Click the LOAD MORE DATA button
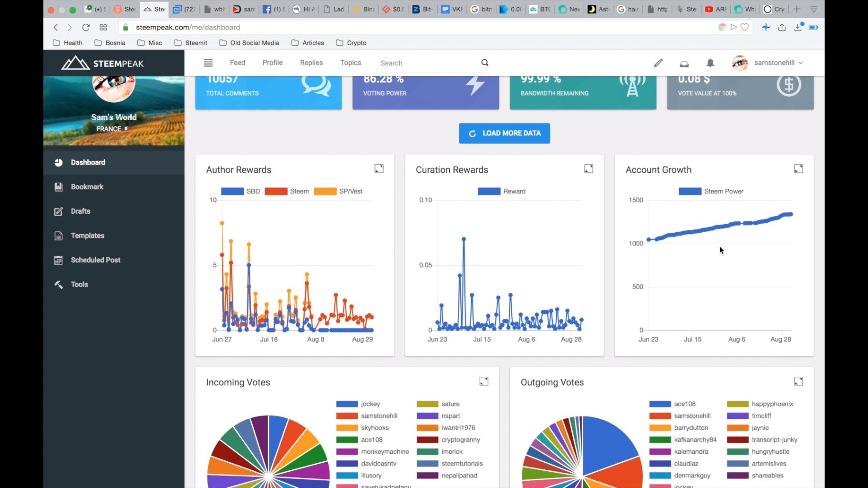The height and width of the screenshot is (488, 868). point(504,134)
